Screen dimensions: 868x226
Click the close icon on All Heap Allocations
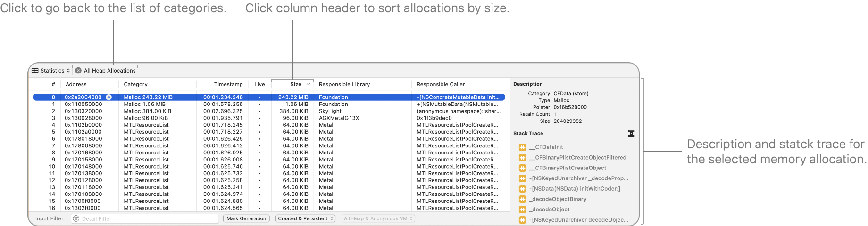(78, 71)
